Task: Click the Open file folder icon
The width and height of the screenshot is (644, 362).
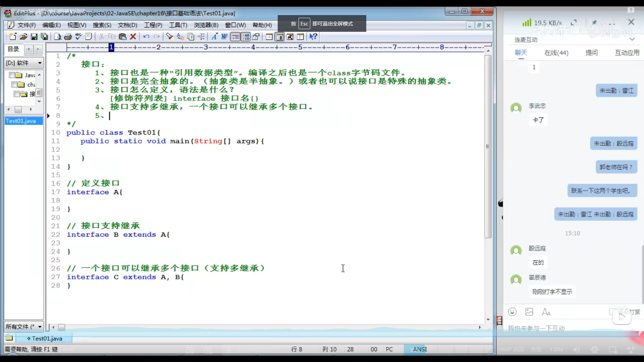Action: click(x=23, y=37)
